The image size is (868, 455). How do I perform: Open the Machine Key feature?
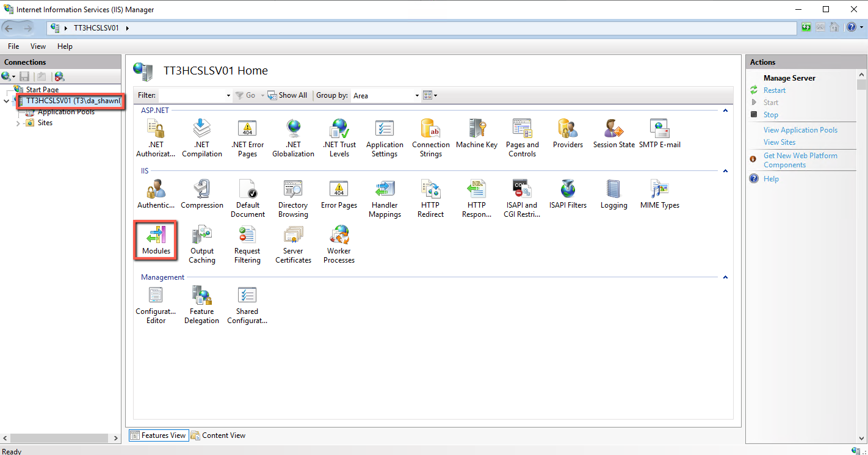click(x=477, y=133)
